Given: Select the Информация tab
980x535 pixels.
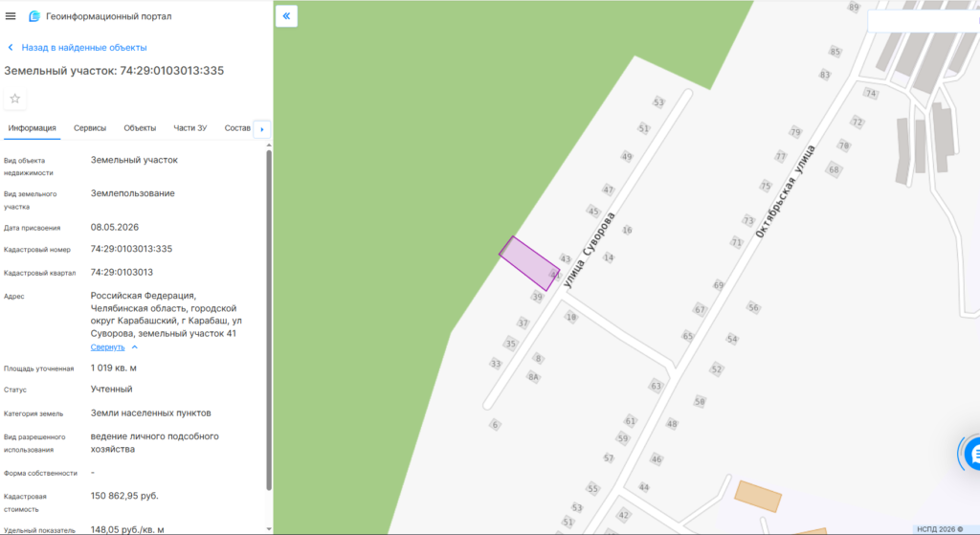Looking at the screenshot, I should 32,128.
